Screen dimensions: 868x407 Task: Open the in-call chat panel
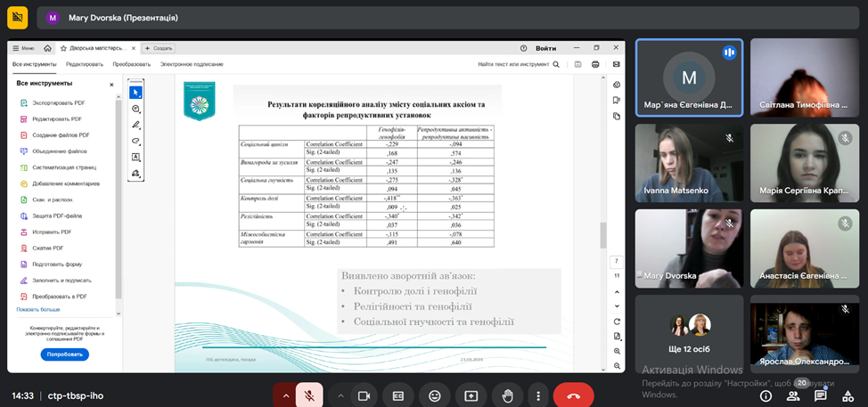pos(820,395)
